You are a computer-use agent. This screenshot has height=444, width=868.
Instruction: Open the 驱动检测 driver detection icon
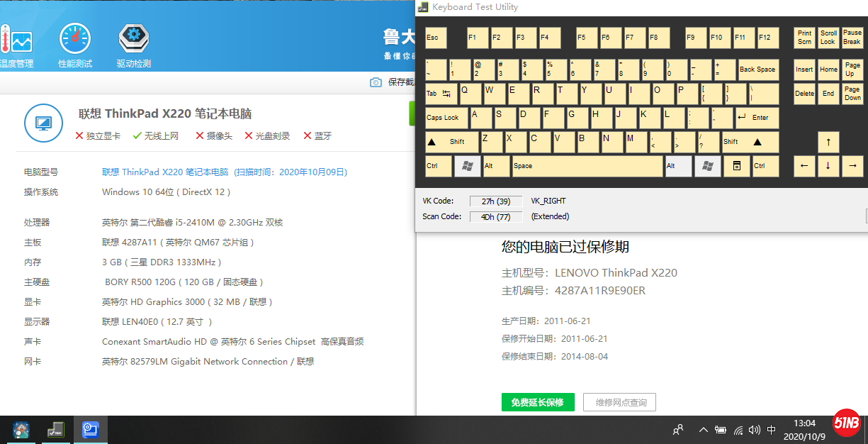pos(133,40)
